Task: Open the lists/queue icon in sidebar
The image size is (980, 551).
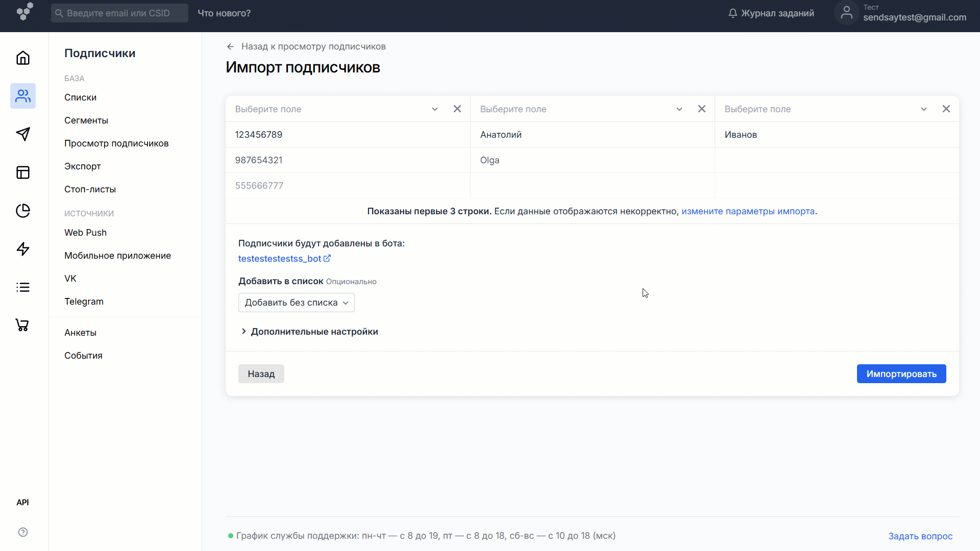Action: [x=23, y=287]
